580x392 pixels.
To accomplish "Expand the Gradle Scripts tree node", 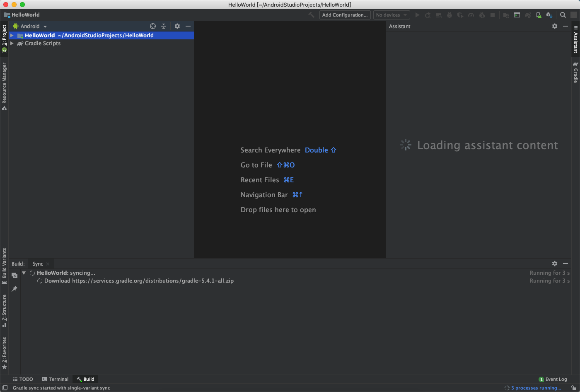I will point(12,44).
